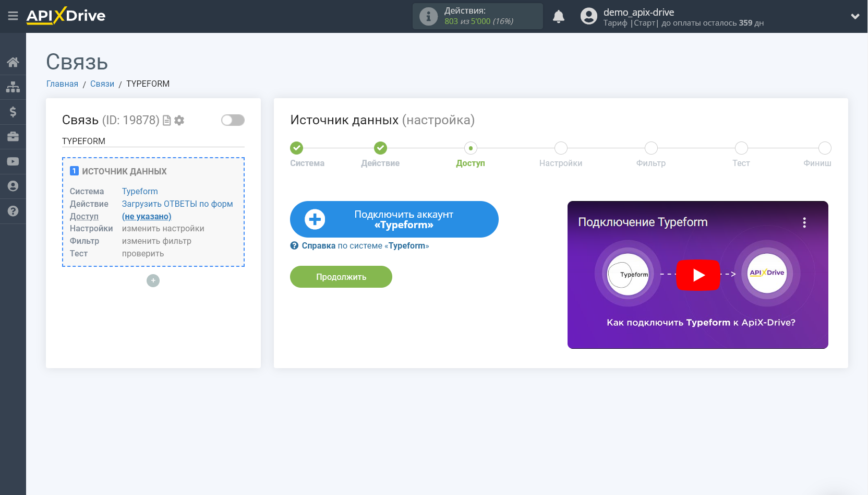Go to the Система step
Screen dimensions: 868x495
click(x=307, y=155)
